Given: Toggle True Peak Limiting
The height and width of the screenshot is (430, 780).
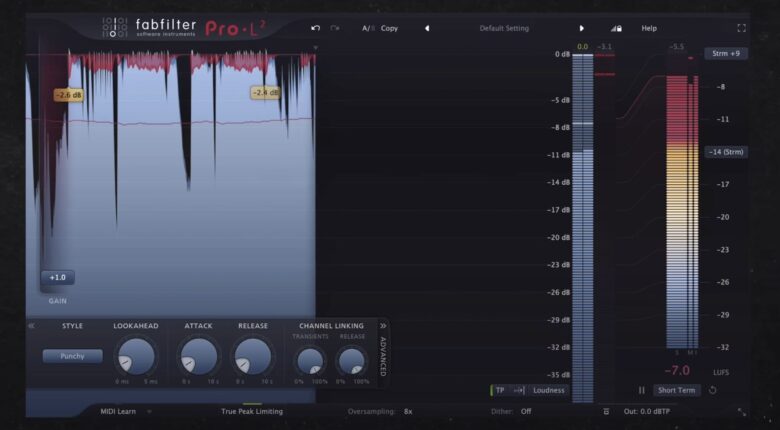Looking at the screenshot, I should pos(252,412).
